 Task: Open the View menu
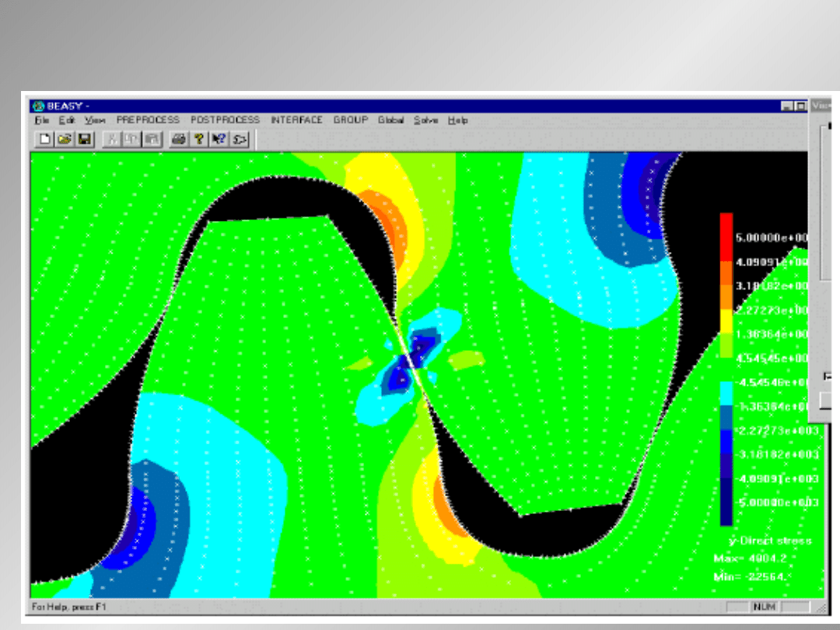95,121
